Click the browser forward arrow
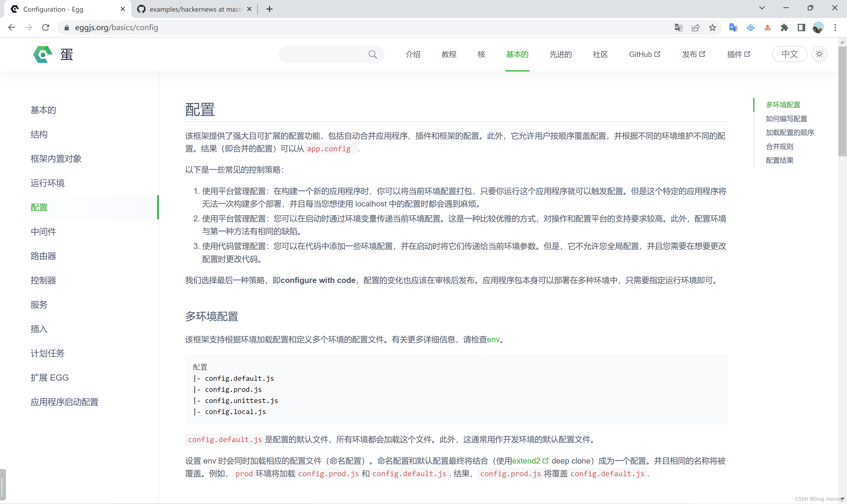 pyautogui.click(x=29, y=28)
